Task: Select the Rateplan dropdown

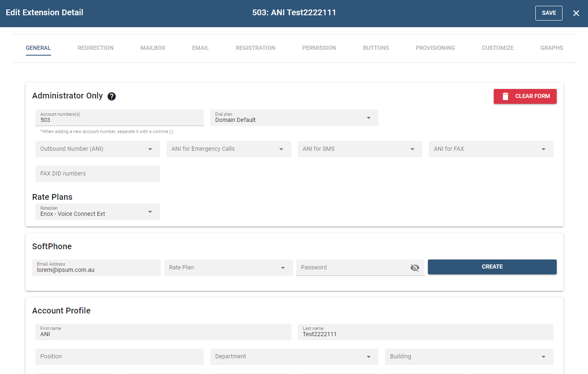Action: 98,212
